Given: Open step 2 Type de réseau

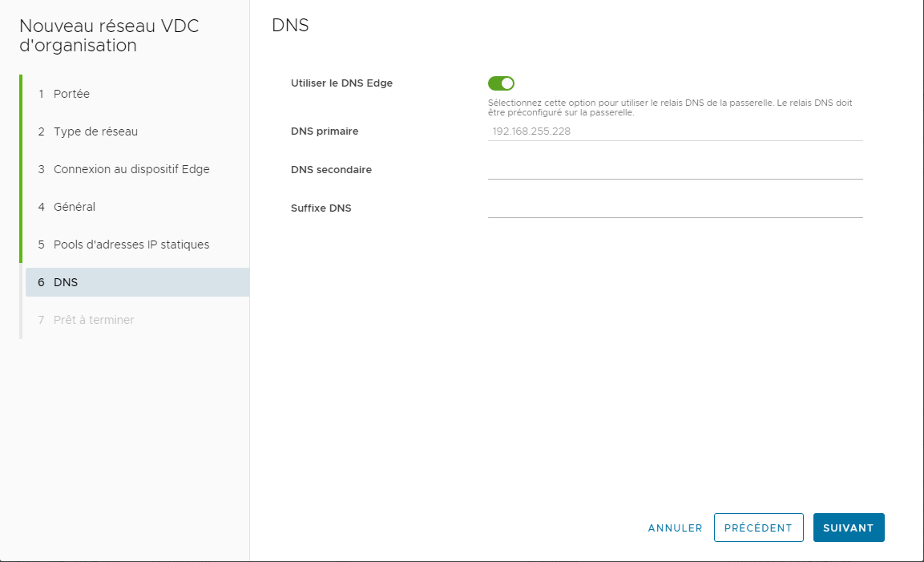Looking at the screenshot, I should [137, 131].
